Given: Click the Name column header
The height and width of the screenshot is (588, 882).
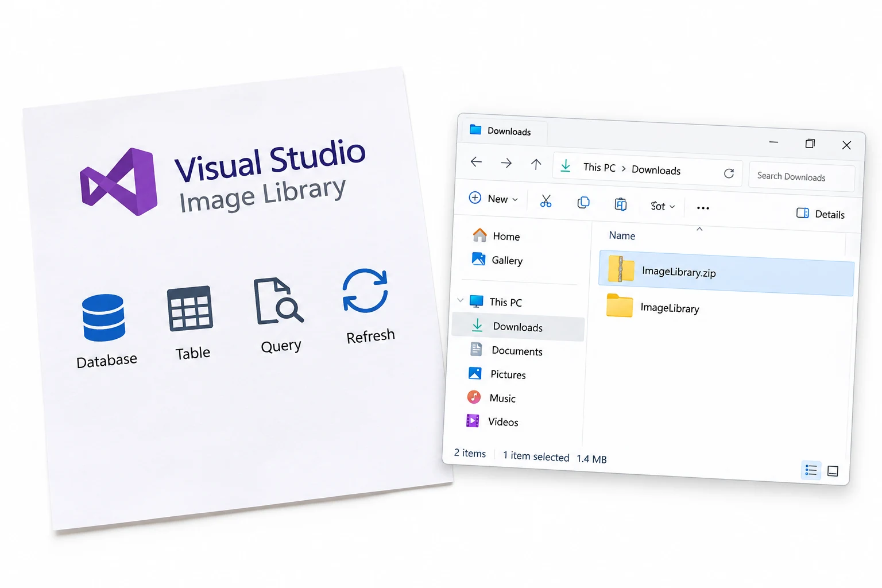Looking at the screenshot, I should 622,235.
